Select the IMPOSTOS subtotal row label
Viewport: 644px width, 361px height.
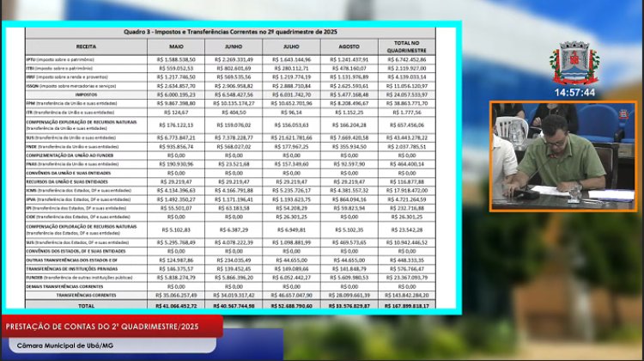(86, 95)
